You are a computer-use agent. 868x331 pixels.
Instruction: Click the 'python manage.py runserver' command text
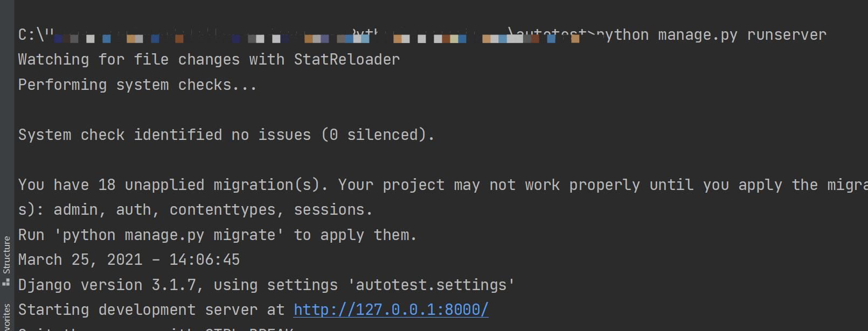pos(711,35)
